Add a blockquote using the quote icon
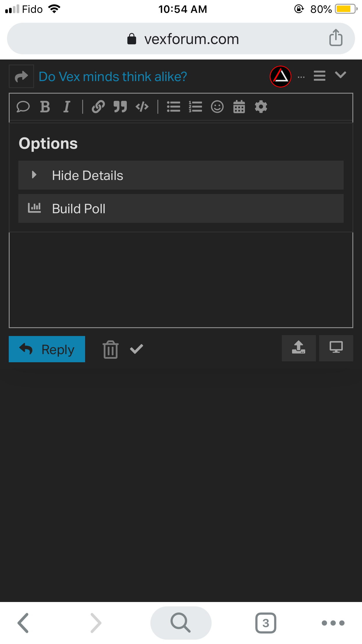The width and height of the screenshot is (362, 644). tap(120, 107)
